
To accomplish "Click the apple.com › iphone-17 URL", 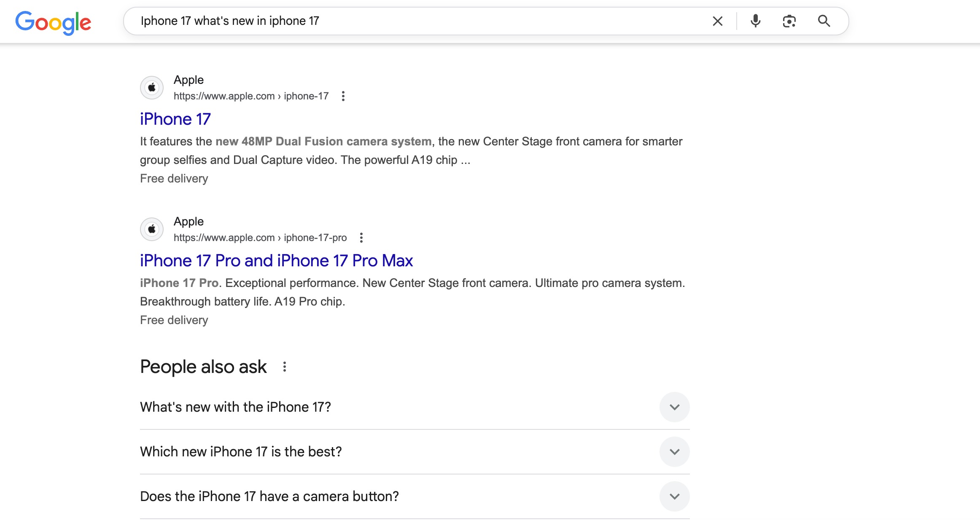I will coord(251,96).
